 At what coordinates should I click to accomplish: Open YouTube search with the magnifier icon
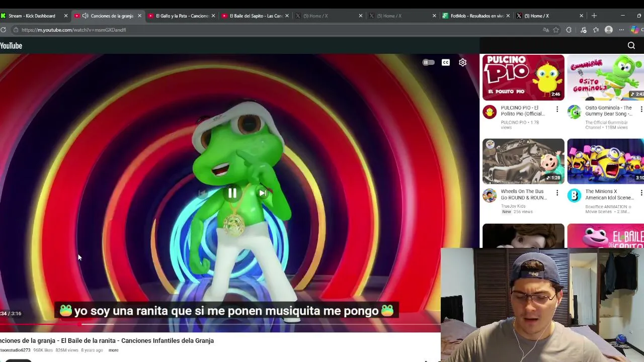point(631,46)
